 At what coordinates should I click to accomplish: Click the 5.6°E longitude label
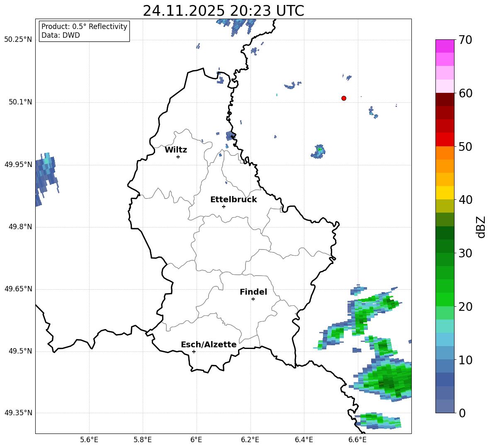point(89,440)
